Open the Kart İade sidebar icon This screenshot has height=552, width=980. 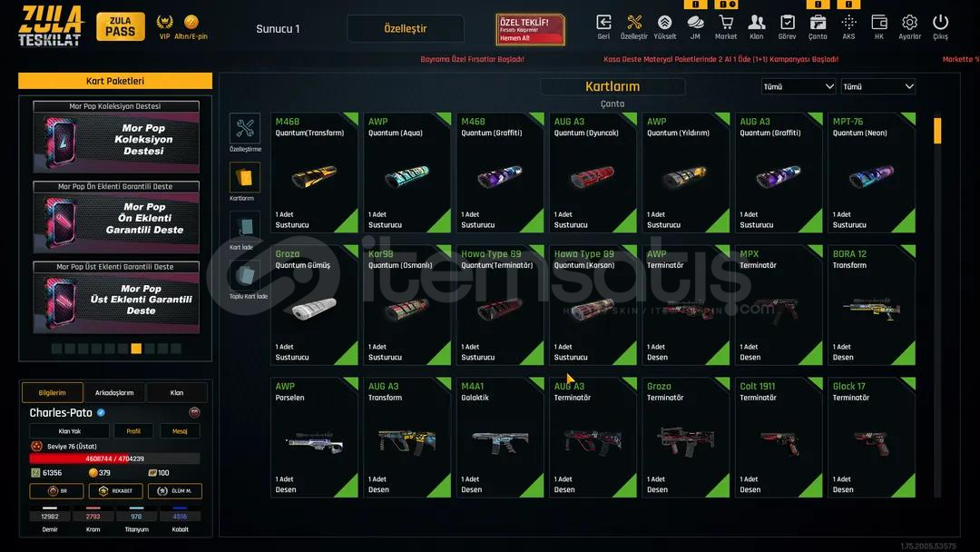(x=245, y=227)
